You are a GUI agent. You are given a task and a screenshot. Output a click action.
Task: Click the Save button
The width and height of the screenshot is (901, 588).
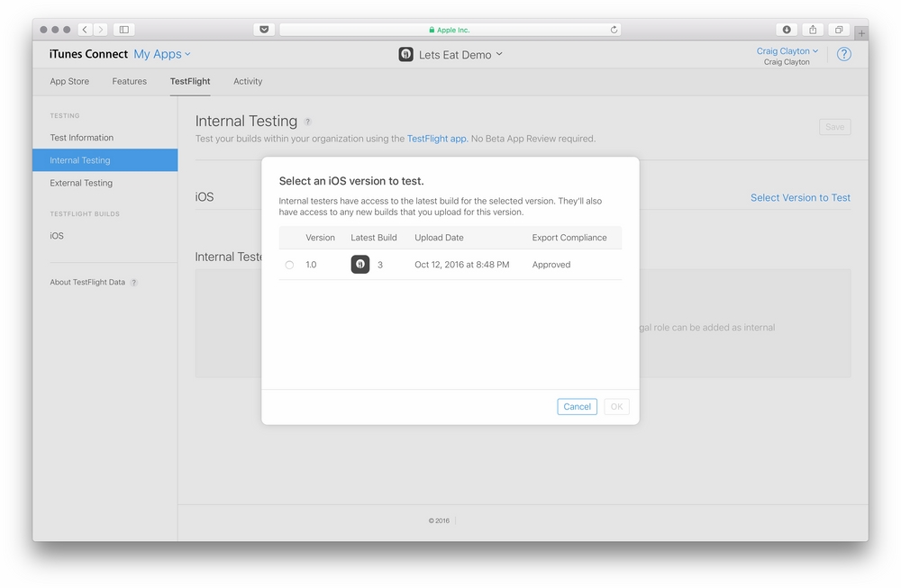coord(835,127)
